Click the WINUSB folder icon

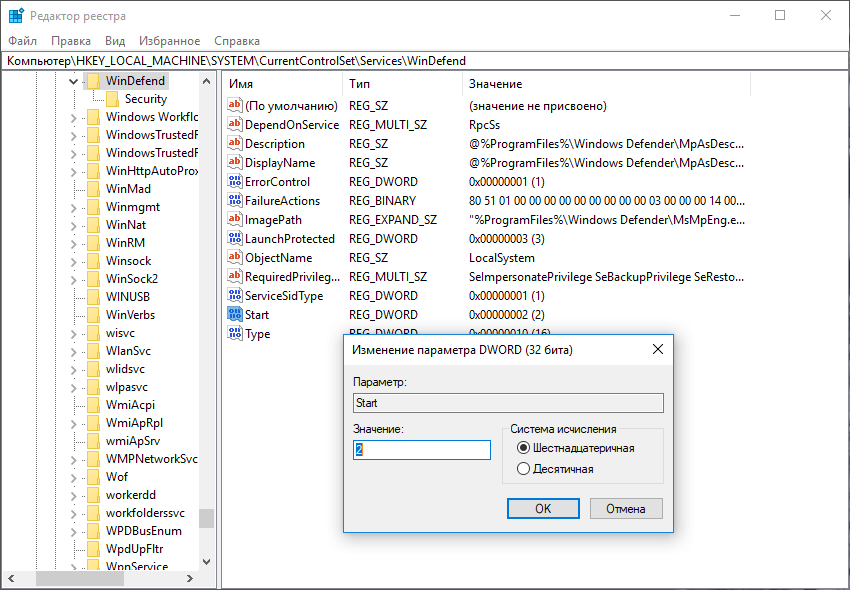point(93,297)
